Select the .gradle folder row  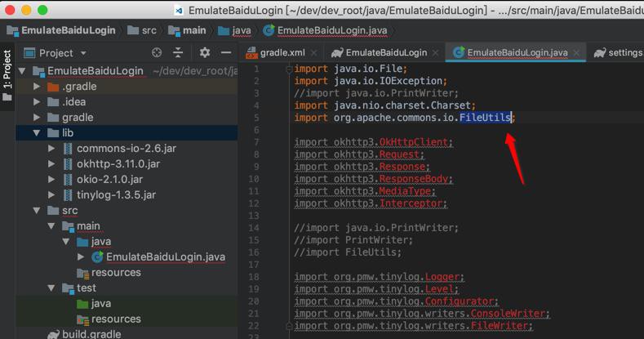(x=127, y=87)
